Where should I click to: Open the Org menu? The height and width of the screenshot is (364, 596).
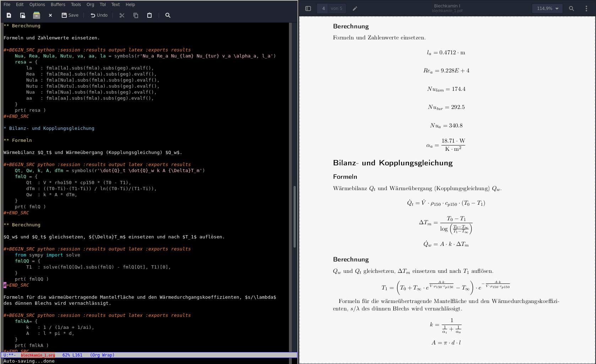(x=90, y=5)
